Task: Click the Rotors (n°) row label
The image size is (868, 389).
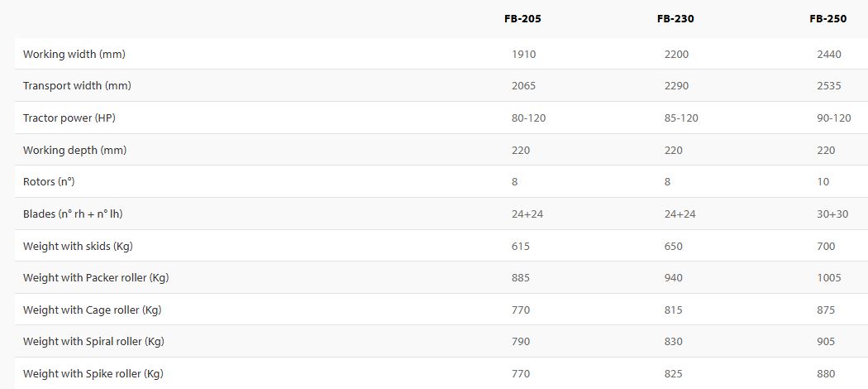Action: pos(49,182)
